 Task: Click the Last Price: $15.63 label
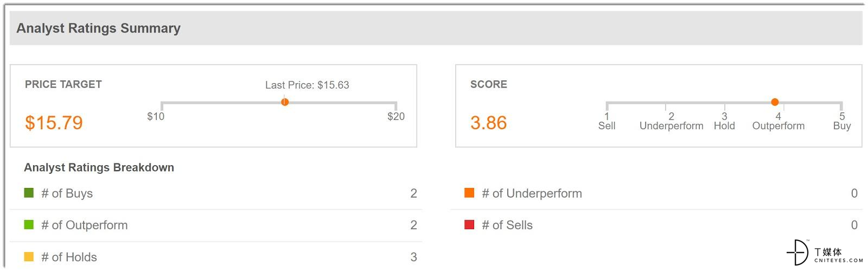coord(307,85)
